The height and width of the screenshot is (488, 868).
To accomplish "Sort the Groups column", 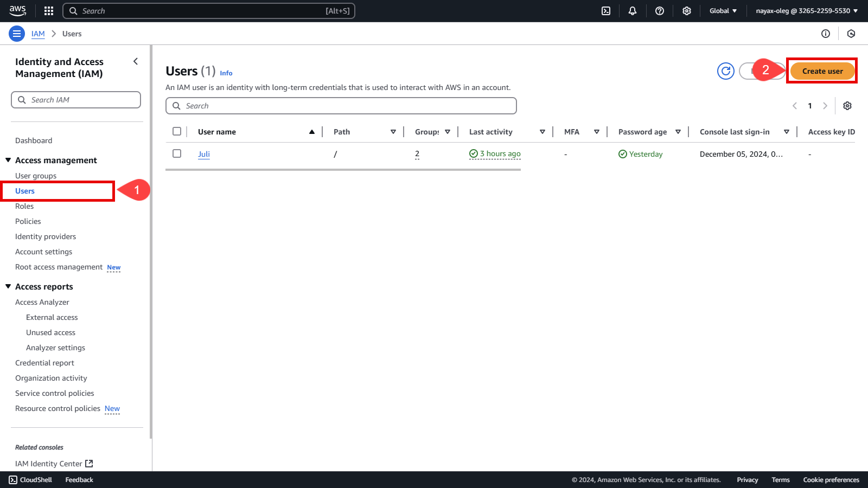I will pos(448,132).
